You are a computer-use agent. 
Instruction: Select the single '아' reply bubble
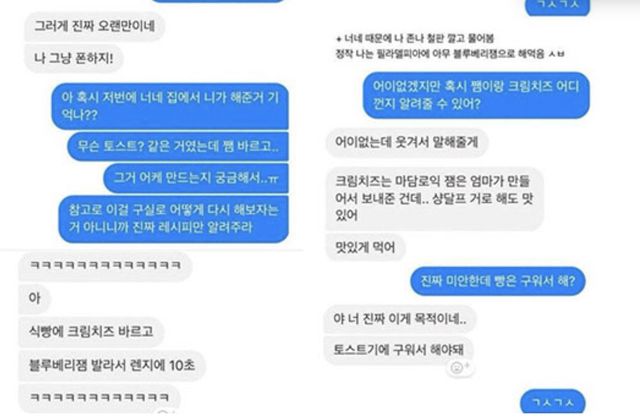click(35, 298)
